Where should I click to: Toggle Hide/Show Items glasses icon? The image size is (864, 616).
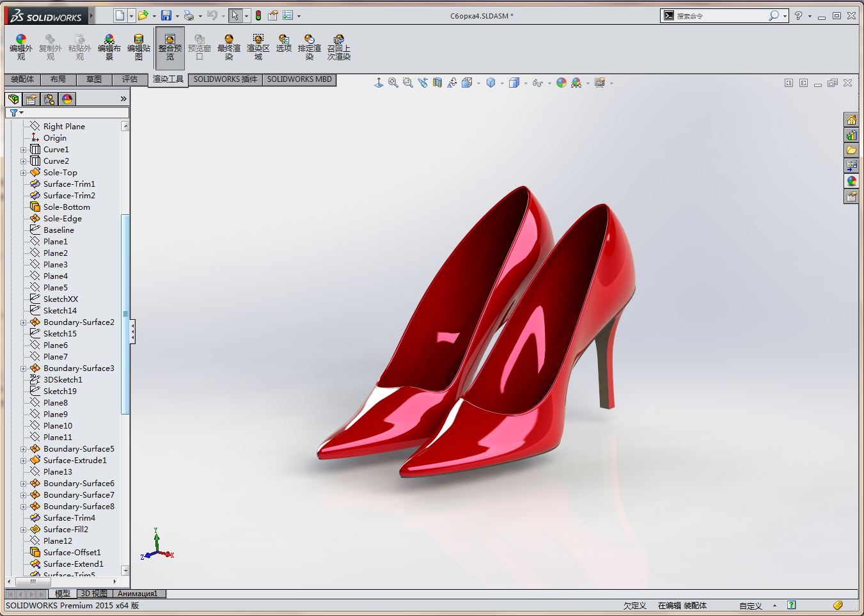point(537,83)
